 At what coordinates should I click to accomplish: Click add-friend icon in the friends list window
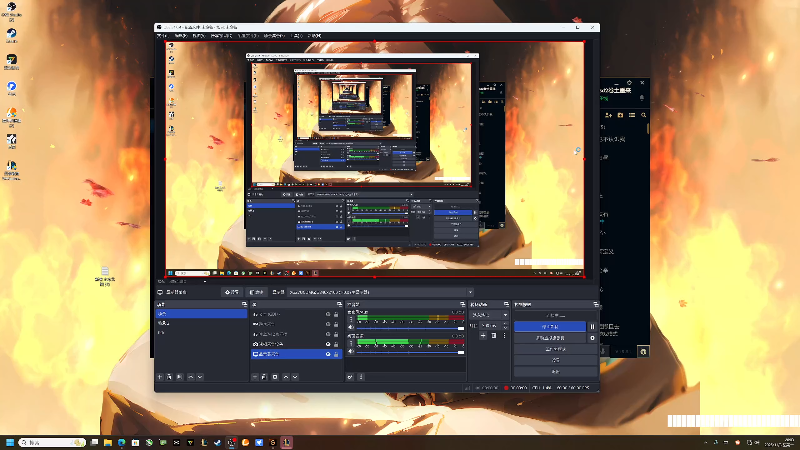(608, 115)
